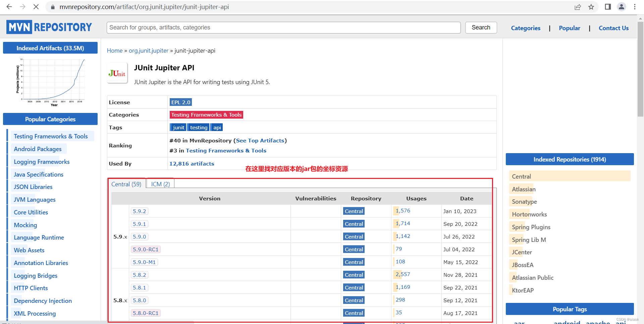Open version 5.8.2
Viewport: 644px width, 324px height.
pos(140,275)
